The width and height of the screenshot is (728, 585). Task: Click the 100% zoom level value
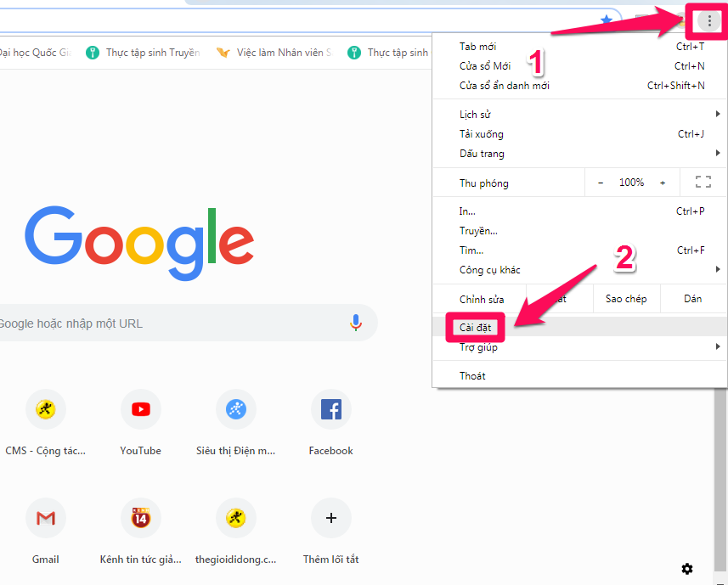click(631, 183)
